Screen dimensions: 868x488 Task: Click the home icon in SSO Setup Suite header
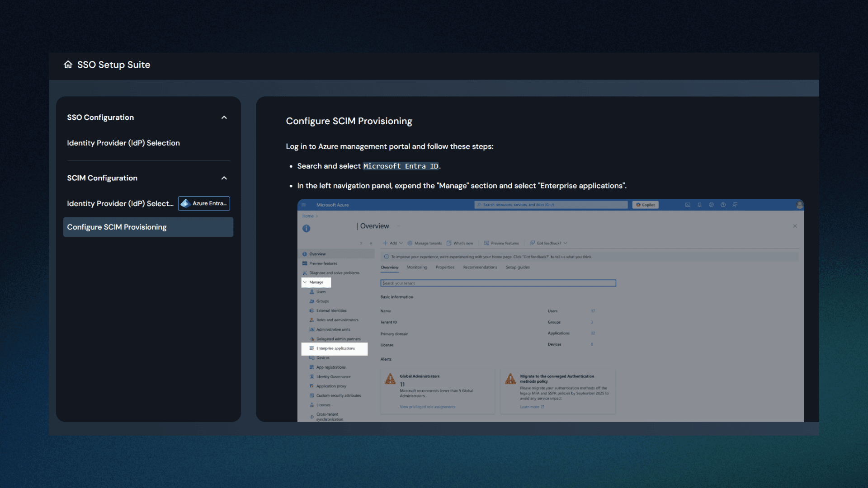click(68, 64)
